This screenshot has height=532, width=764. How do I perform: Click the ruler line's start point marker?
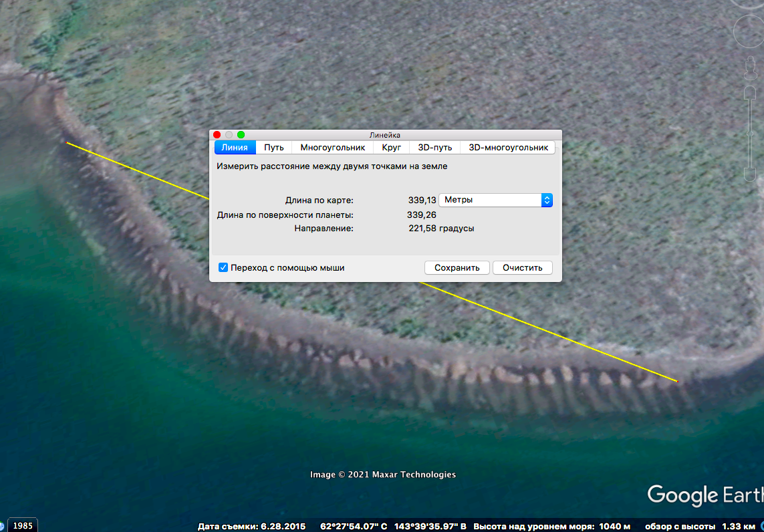point(67,142)
